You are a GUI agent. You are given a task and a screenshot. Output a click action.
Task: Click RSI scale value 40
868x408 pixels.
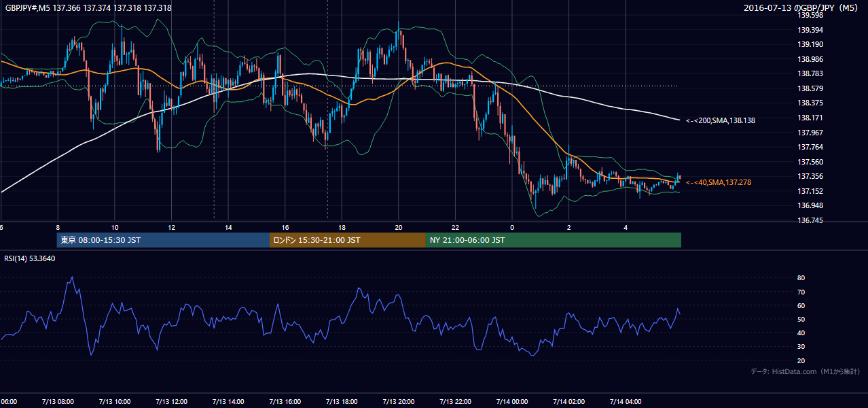801,333
